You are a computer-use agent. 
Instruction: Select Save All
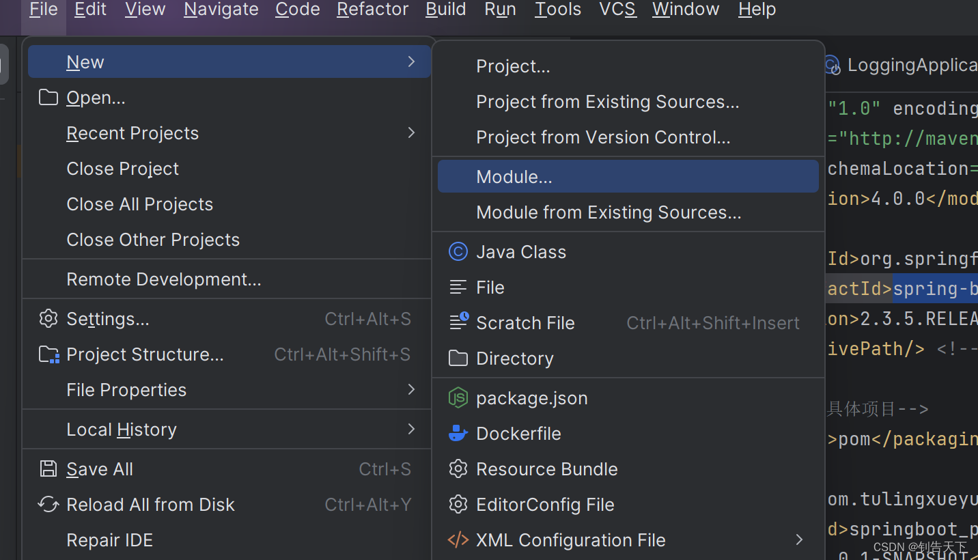(229, 469)
